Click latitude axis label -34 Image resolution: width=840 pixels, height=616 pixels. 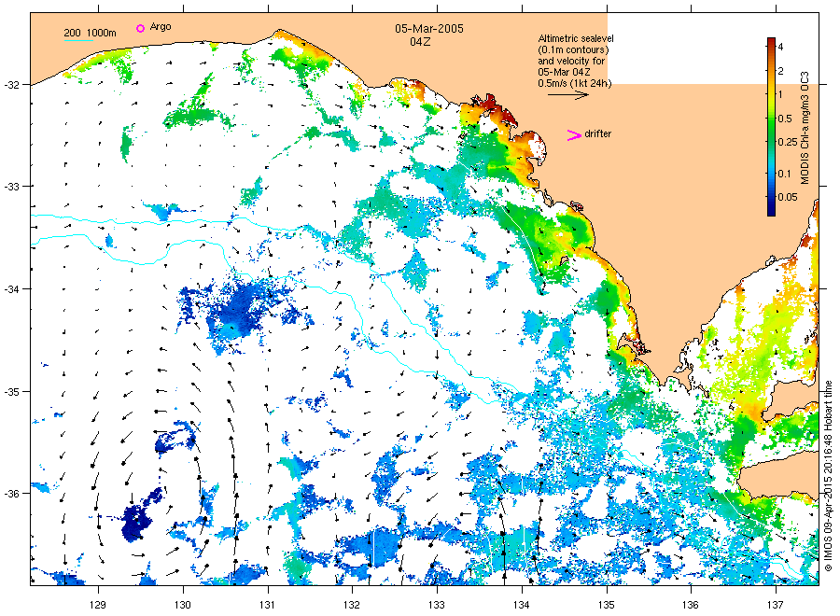pos(11,288)
